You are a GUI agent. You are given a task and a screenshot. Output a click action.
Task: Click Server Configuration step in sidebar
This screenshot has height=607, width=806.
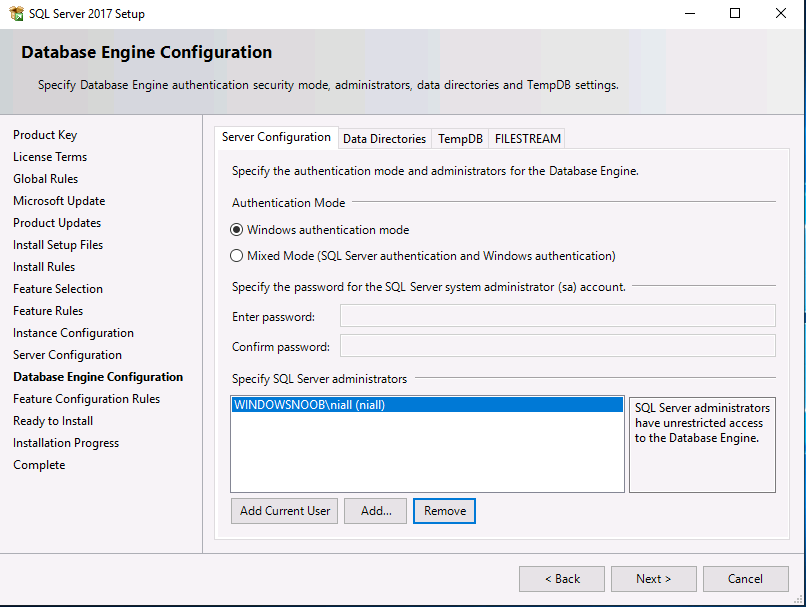67,355
